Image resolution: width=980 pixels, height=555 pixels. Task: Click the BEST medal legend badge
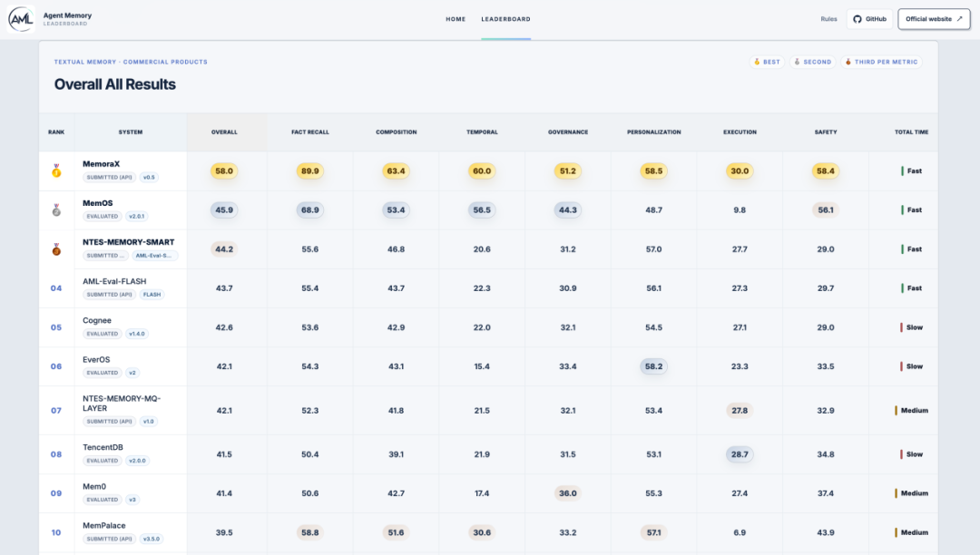(x=767, y=62)
